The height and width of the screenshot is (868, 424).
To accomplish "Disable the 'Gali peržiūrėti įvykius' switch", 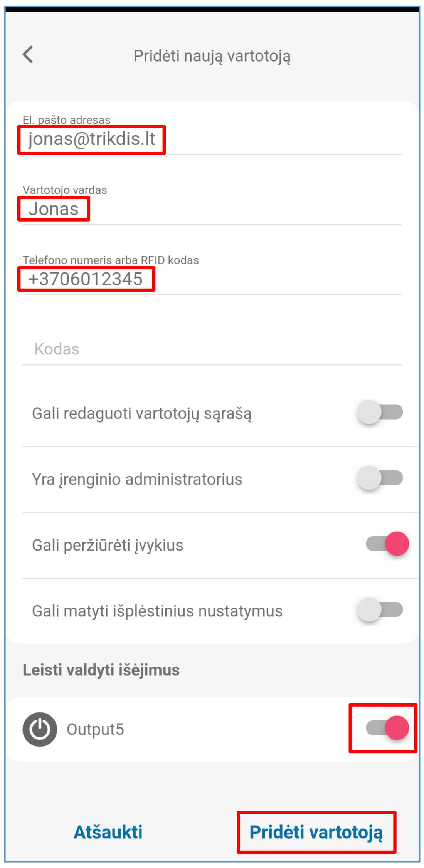I will pos(387,544).
